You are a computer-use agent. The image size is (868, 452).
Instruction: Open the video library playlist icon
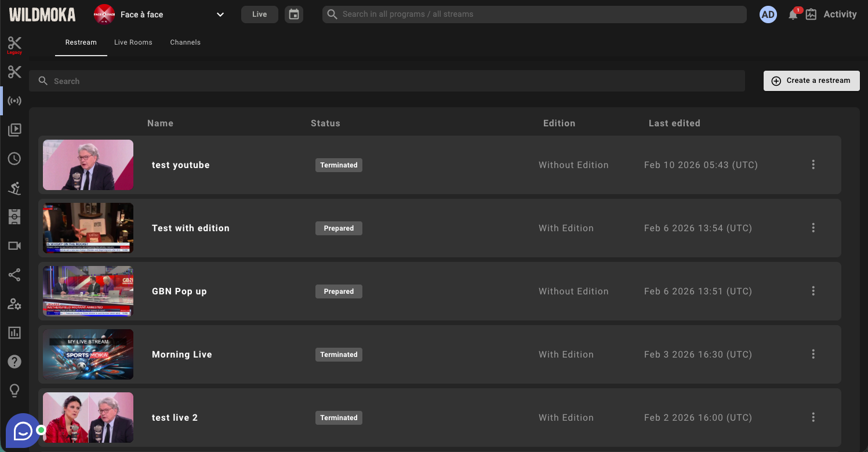(14, 130)
